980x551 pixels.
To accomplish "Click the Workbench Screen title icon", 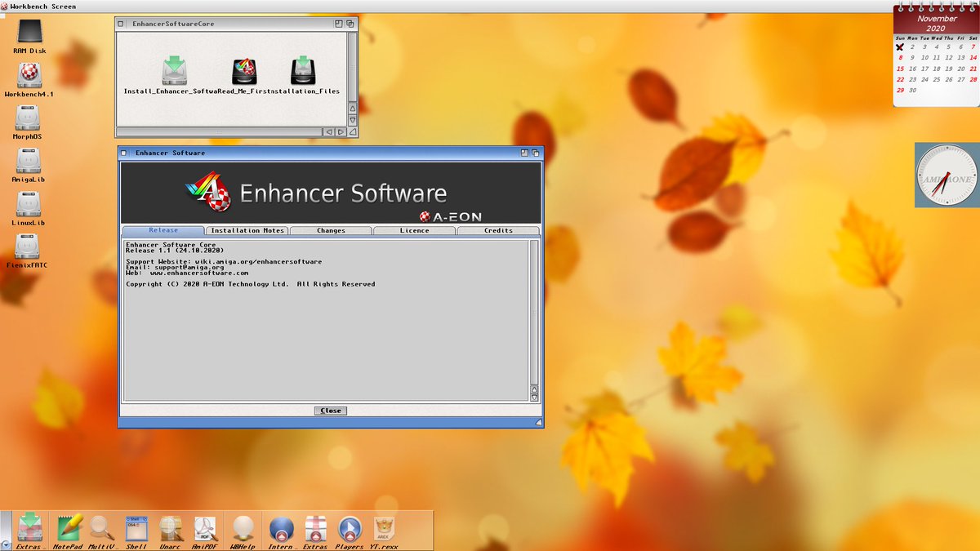I will (5, 7).
